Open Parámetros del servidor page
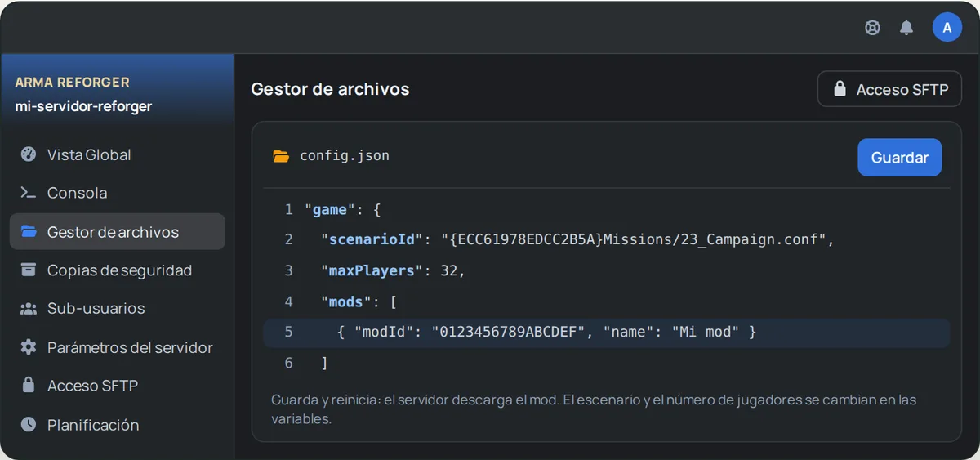The width and height of the screenshot is (980, 460). (x=118, y=347)
